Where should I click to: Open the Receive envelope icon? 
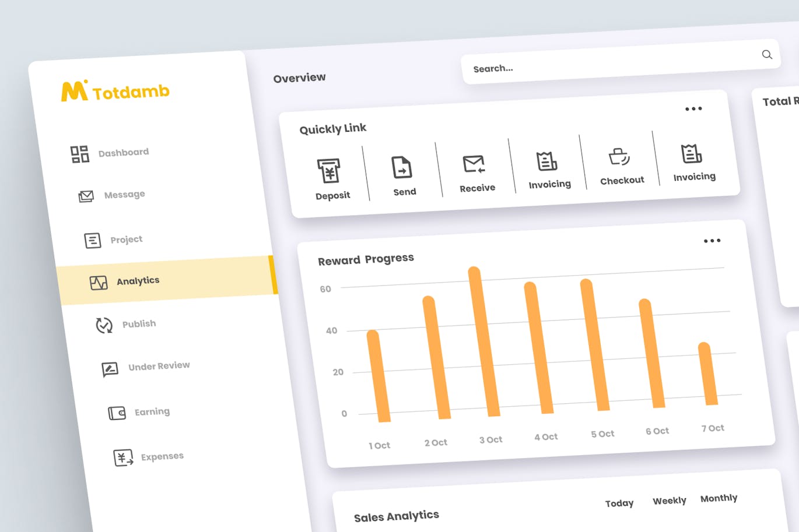474,164
